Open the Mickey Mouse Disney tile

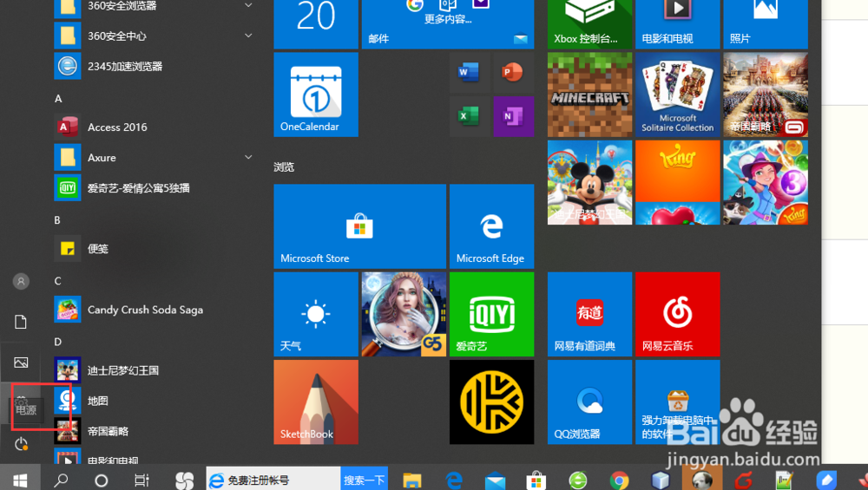coord(589,182)
